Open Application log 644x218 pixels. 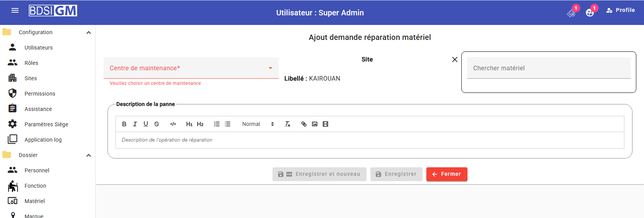click(x=43, y=140)
